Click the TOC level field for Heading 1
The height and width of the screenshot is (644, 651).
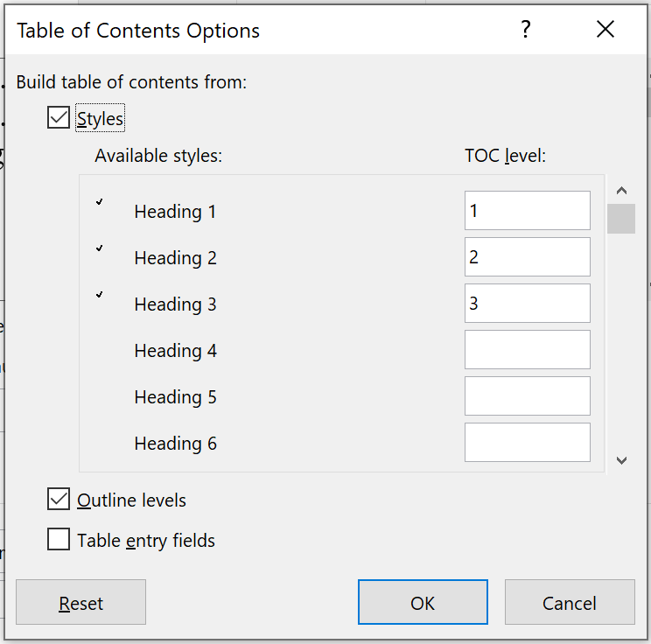point(528,211)
